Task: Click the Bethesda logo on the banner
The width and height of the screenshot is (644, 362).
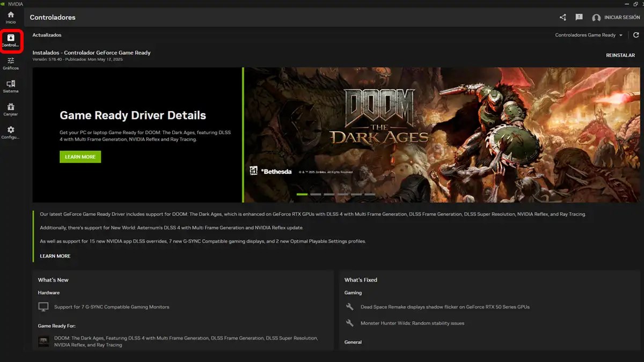Action: coord(276,172)
